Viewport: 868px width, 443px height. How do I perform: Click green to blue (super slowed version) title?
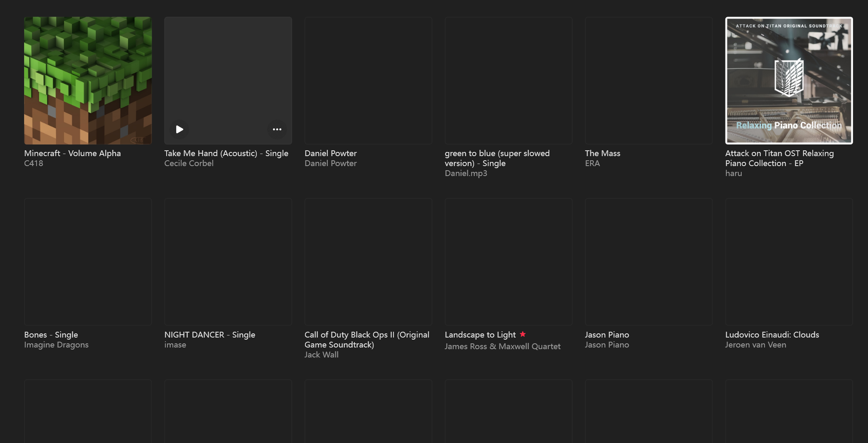coord(497,158)
